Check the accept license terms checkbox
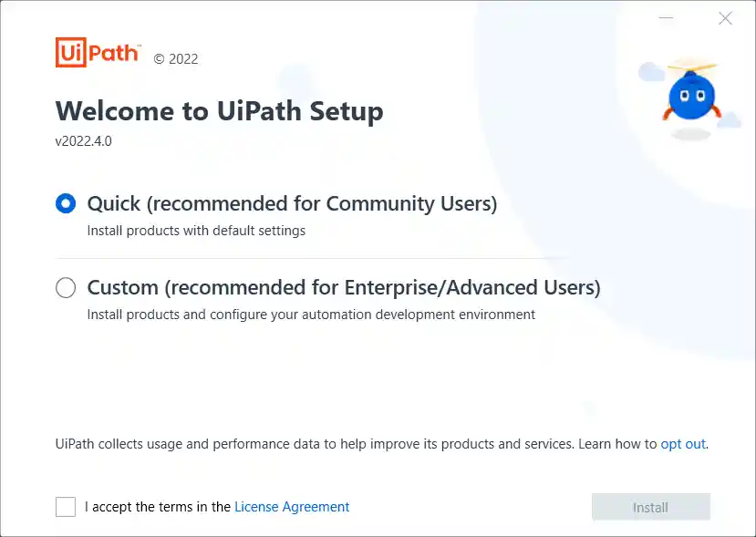The image size is (756, 537). click(66, 507)
